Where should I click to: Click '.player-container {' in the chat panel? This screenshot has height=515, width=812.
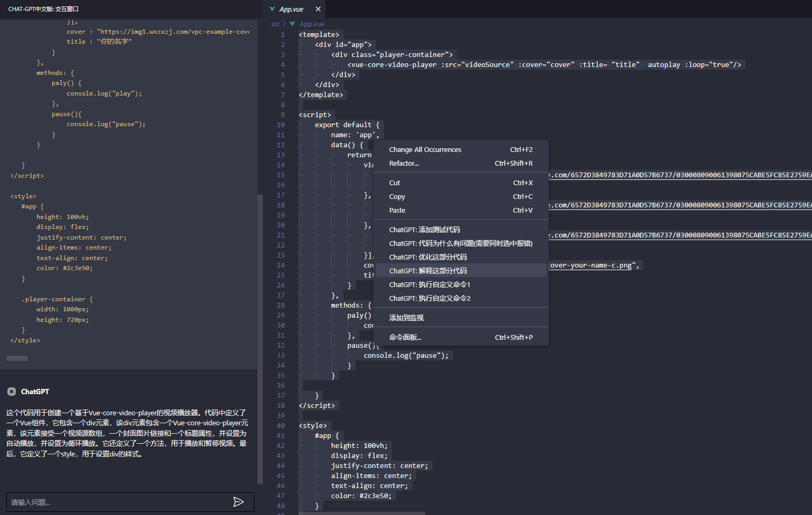(x=57, y=299)
